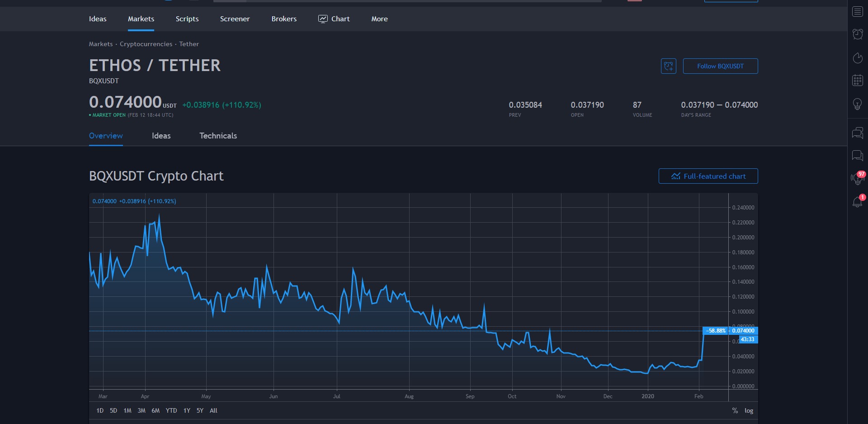This screenshot has height=424, width=868.
Task: Click the 2020 label on time axis
Action: (x=648, y=396)
